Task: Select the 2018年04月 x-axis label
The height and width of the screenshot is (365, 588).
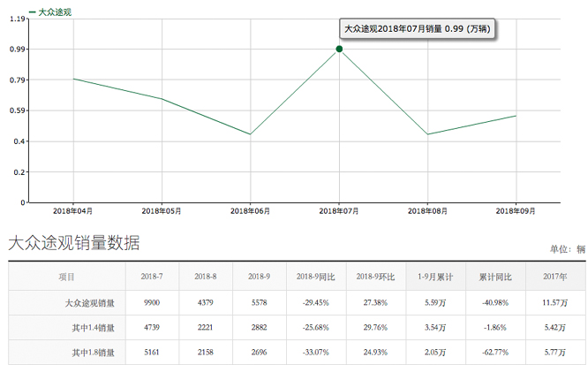Action: coord(72,211)
